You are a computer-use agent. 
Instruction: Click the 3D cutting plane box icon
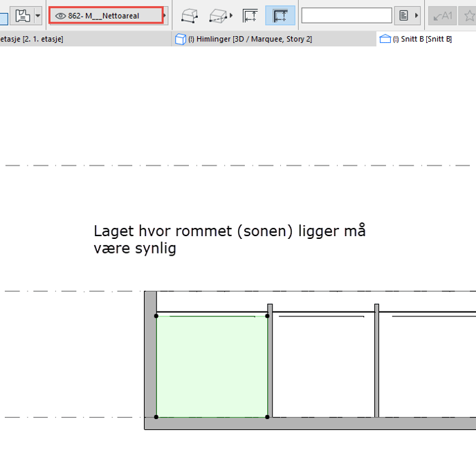pos(218,15)
